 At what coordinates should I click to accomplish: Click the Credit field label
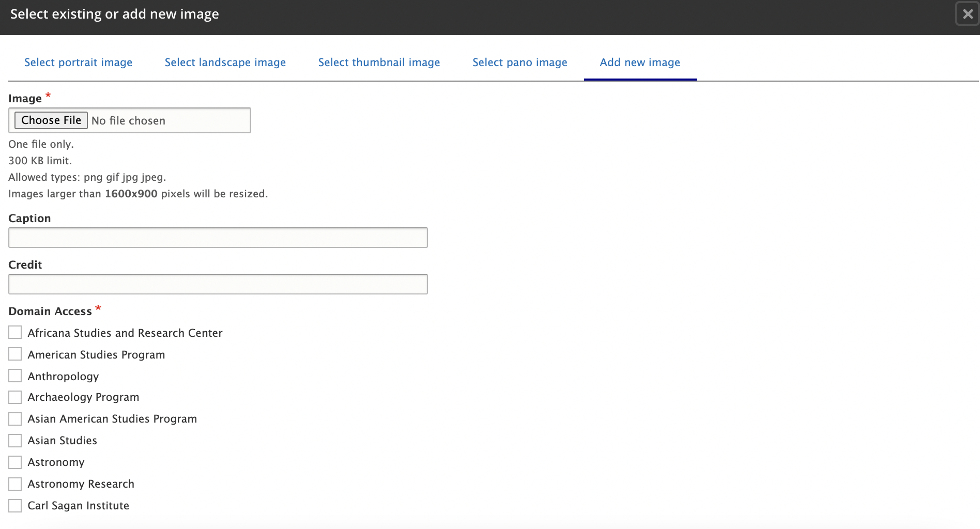click(25, 265)
